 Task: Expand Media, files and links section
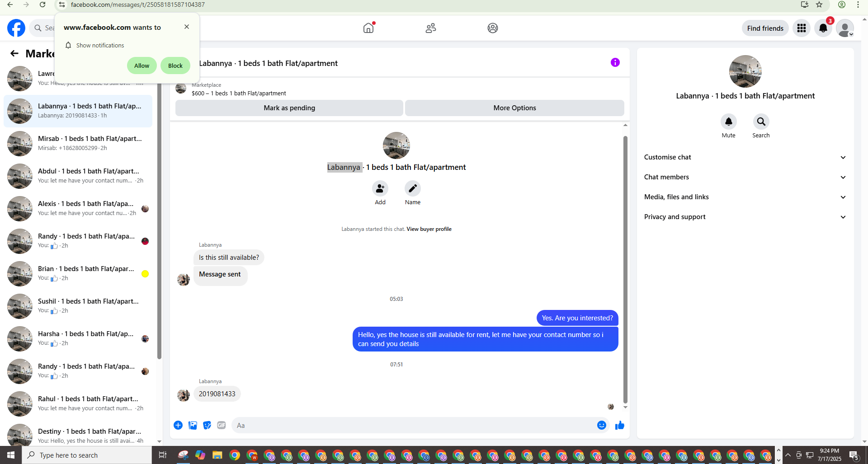(x=745, y=197)
